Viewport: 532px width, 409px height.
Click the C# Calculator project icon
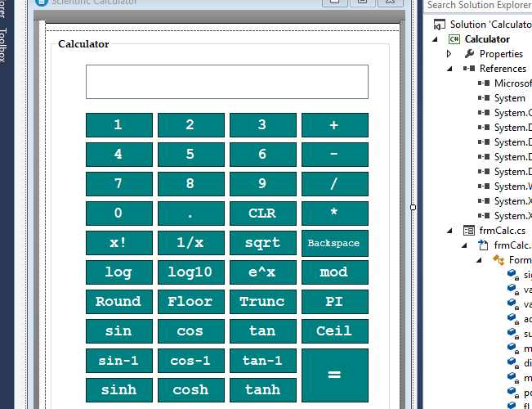coord(454,39)
